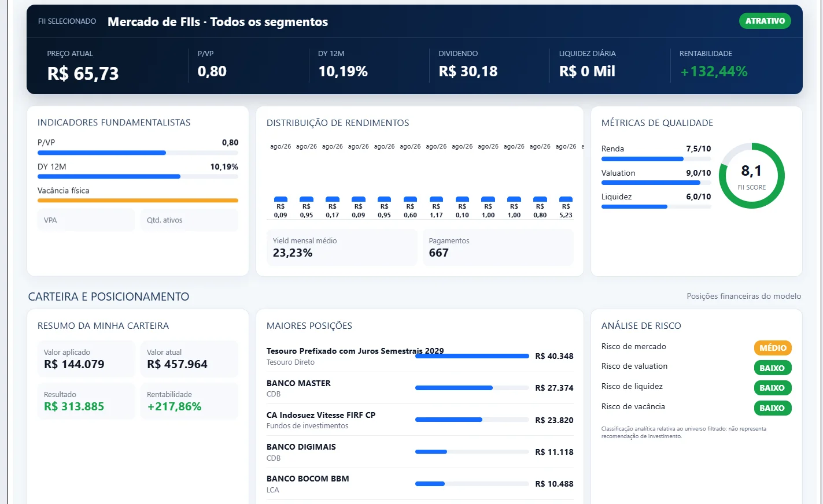Image resolution: width=823 pixels, height=504 pixels.
Task: Click the R$ 40.348 position value
Action: pyautogui.click(x=554, y=356)
